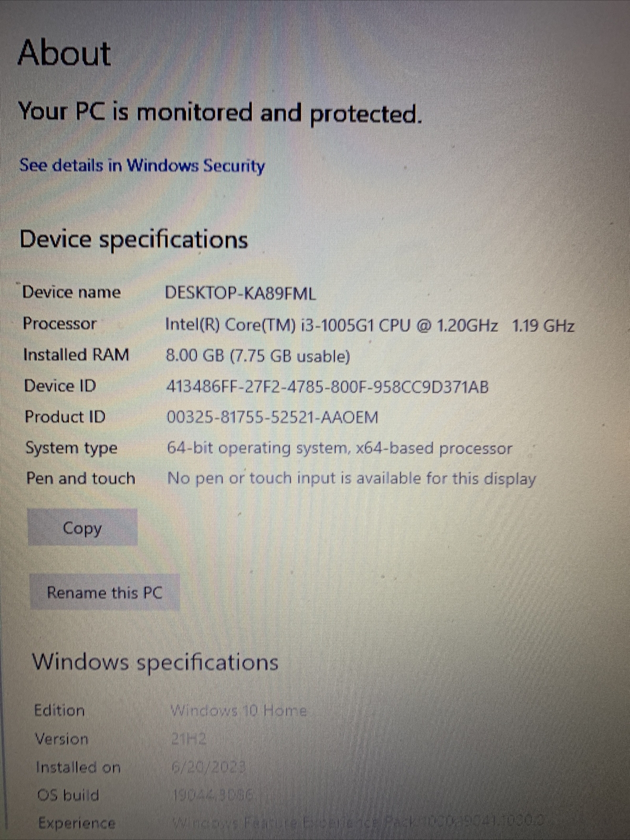The image size is (630, 840).
Task: Click the device name value DESKTOP-KA89FML
Action: coord(240,293)
